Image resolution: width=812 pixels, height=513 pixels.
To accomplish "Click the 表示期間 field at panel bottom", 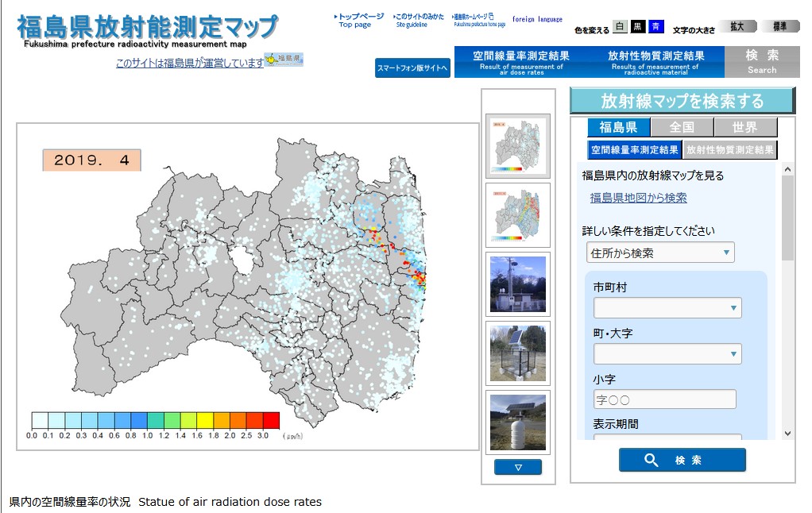I will tap(667, 437).
